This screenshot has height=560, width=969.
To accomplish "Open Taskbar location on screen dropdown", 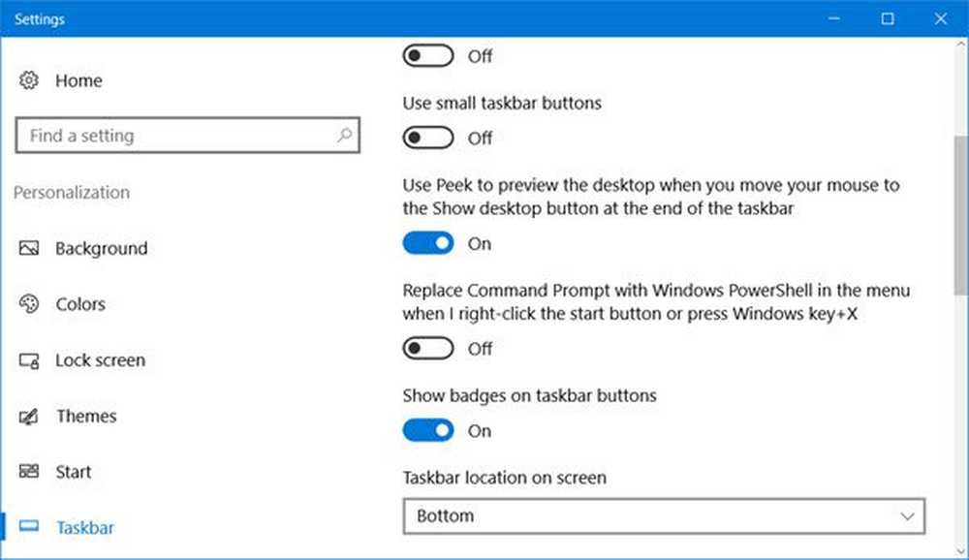I will click(x=664, y=515).
